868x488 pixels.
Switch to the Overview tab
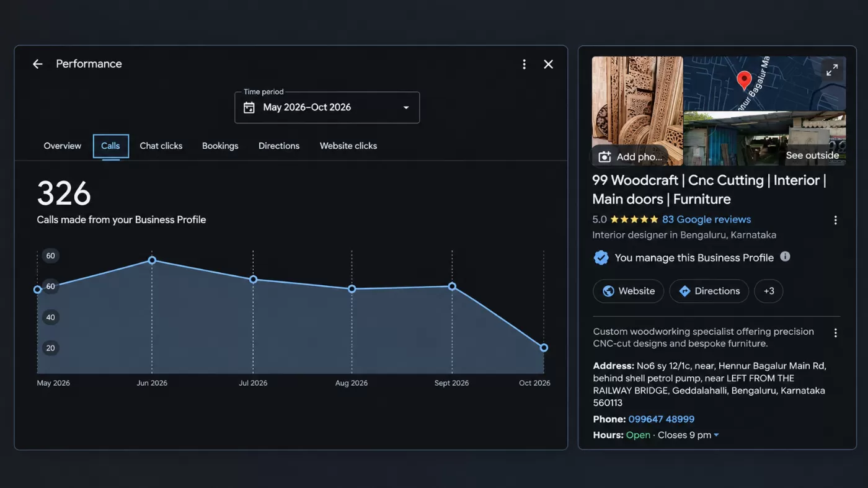(x=63, y=146)
